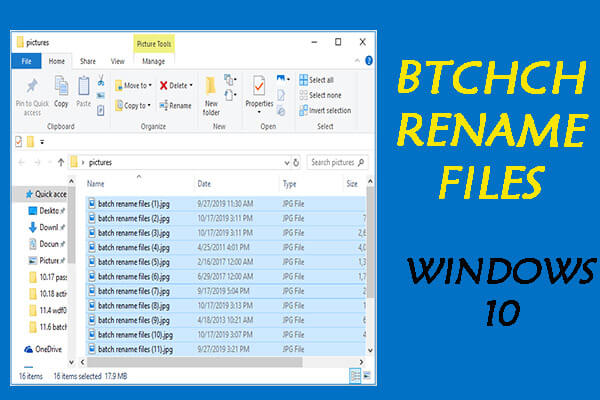Click Select all
The image size is (600, 400).
(x=316, y=80)
